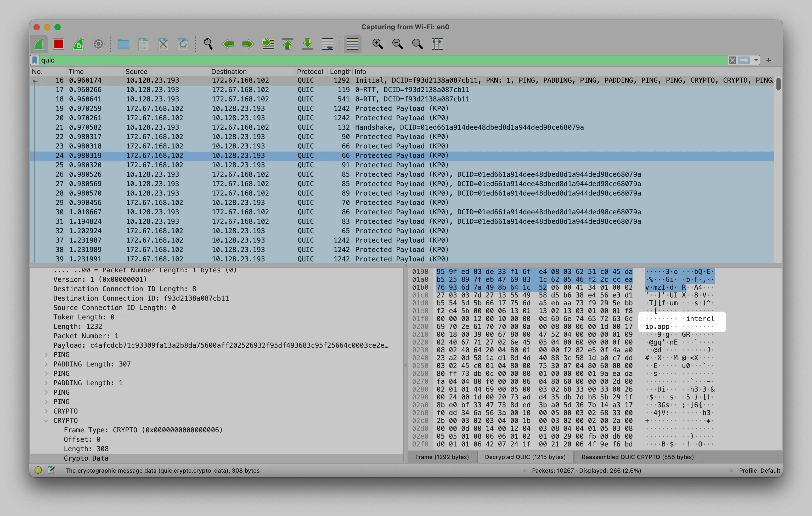This screenshot has height=516, width=812.
Task: Add a filter button with plus
Action: tap(769, 60)
